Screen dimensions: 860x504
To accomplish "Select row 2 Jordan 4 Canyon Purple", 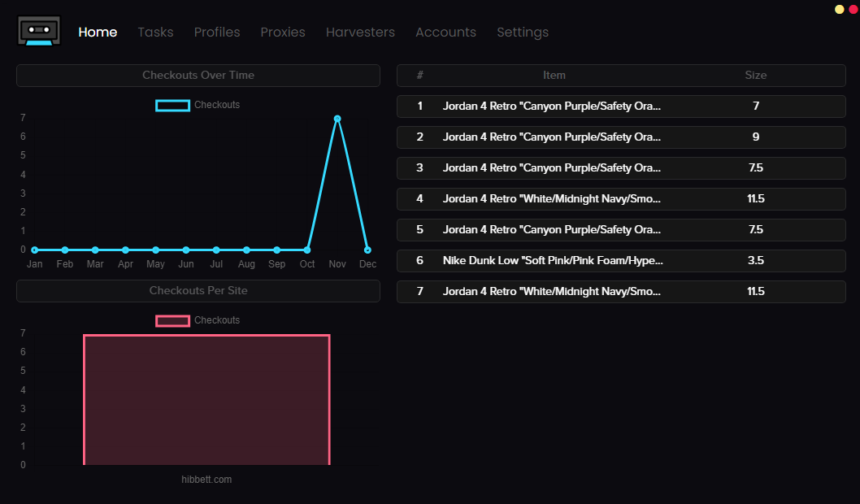I will pos(621,137).
